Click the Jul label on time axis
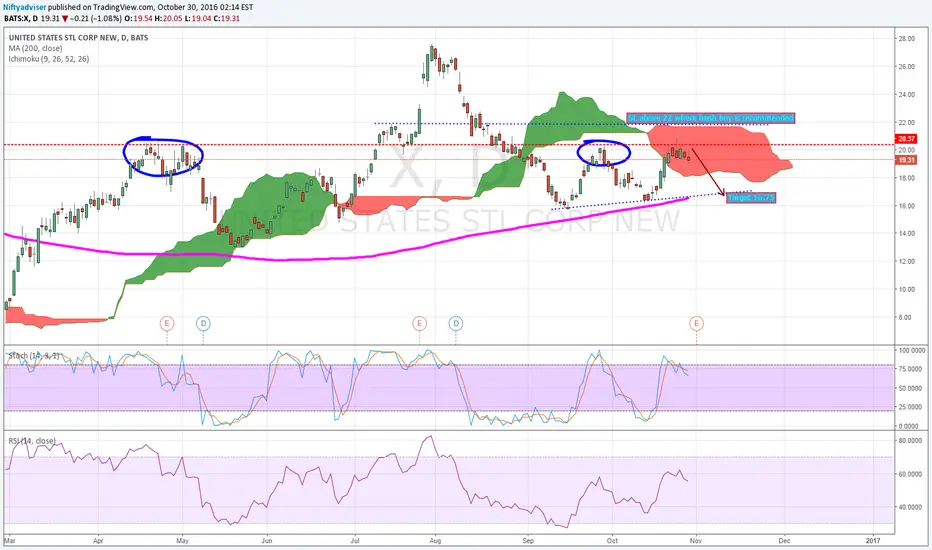Image resolution: width=932 pixels, height=550 pixels. coord(354,541)
